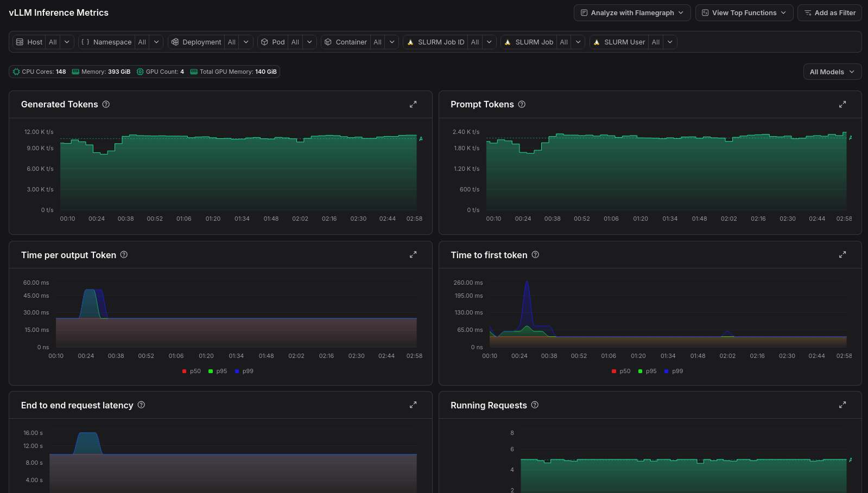The height and width of the screenshot is (493, 868).
Task: Click Analyze with Flamegraph button
Action: (632, 12)
